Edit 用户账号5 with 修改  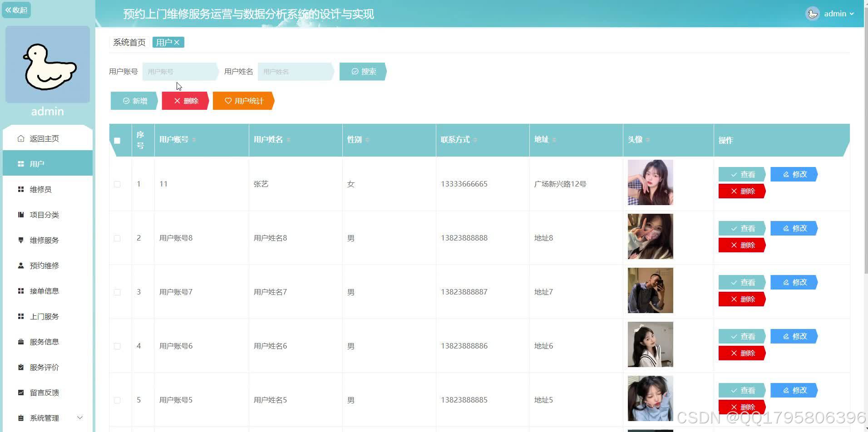[x=794, y=390]
